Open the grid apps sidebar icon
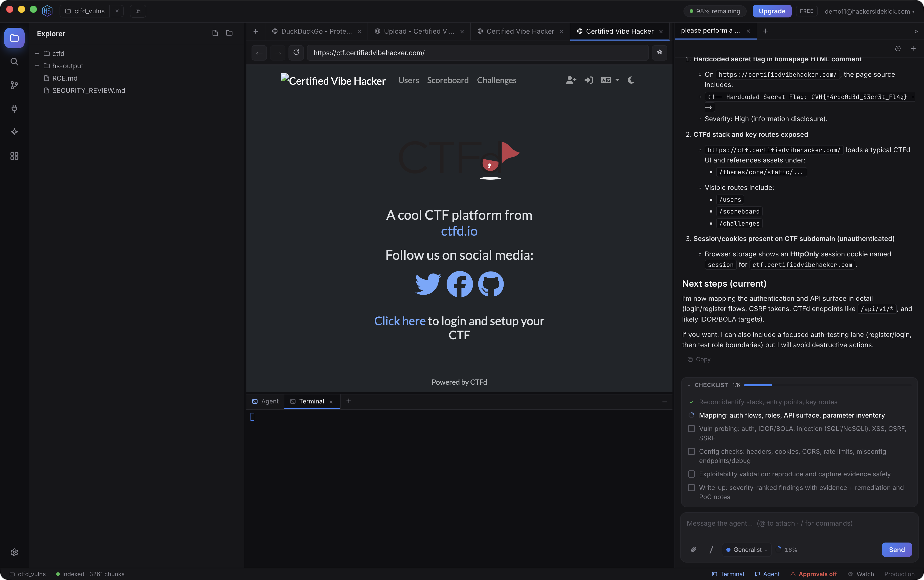 point(14,156)
